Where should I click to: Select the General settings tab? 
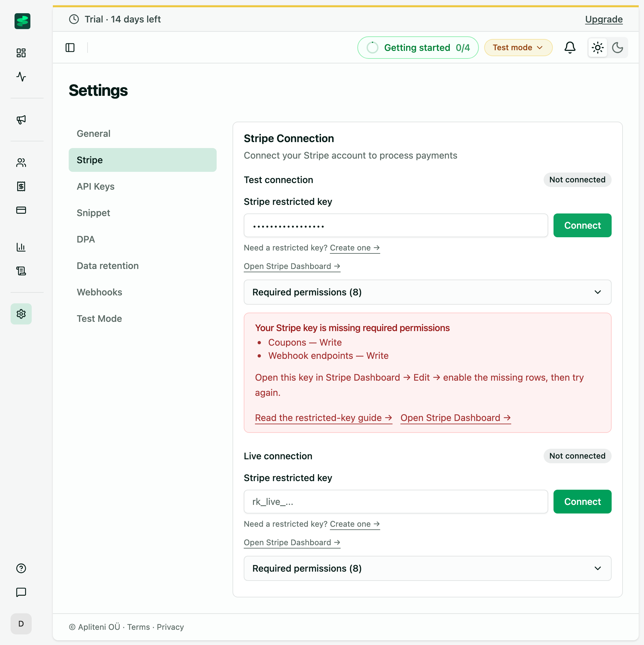point(142,133)
